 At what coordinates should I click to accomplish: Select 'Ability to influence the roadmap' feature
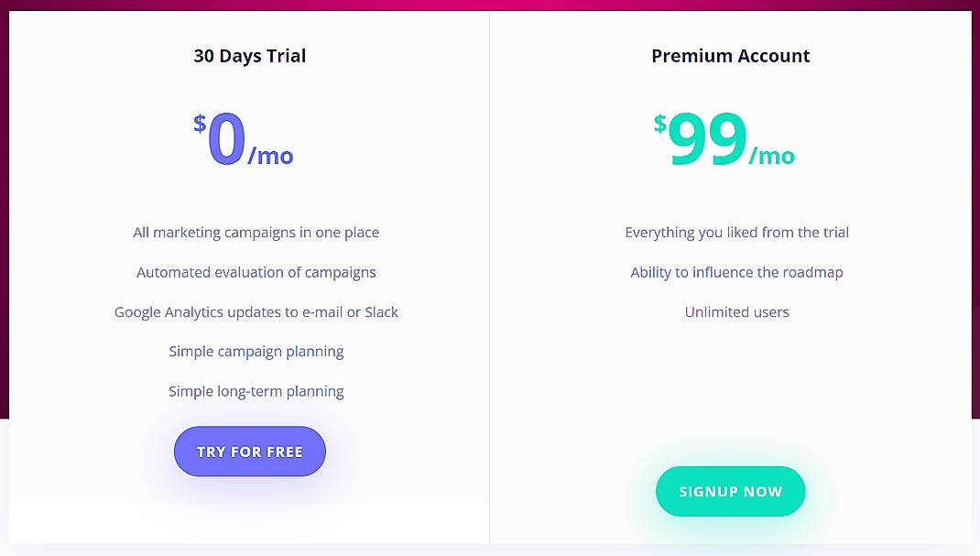[x=737, y=272]
